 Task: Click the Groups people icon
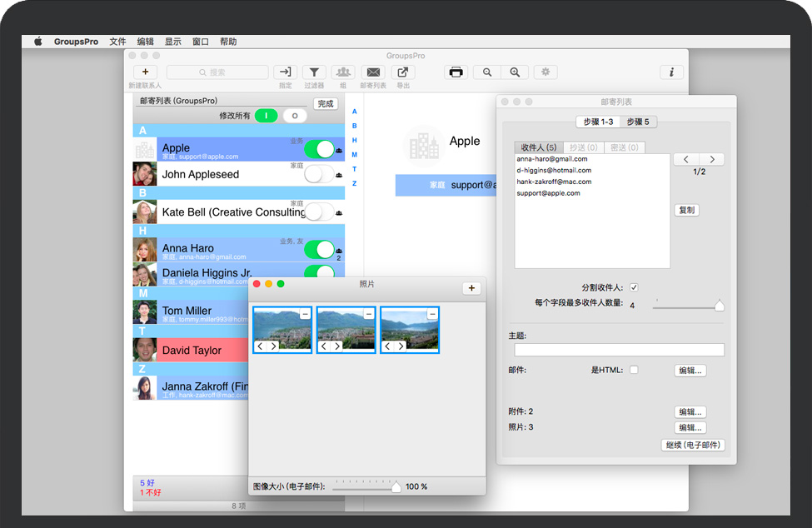[343, 72]
